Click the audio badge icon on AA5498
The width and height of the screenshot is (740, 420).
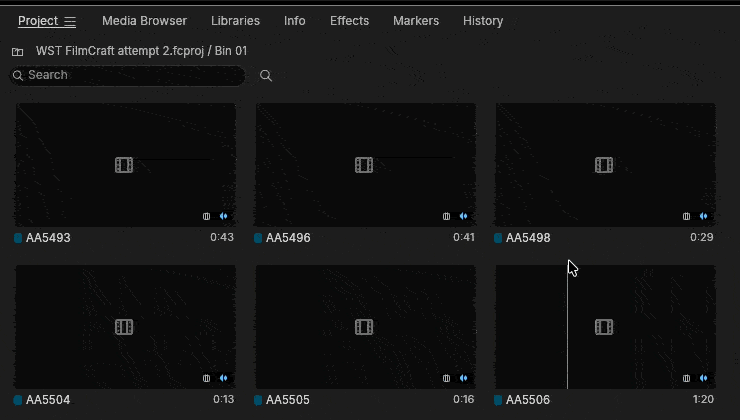(704, 216)
